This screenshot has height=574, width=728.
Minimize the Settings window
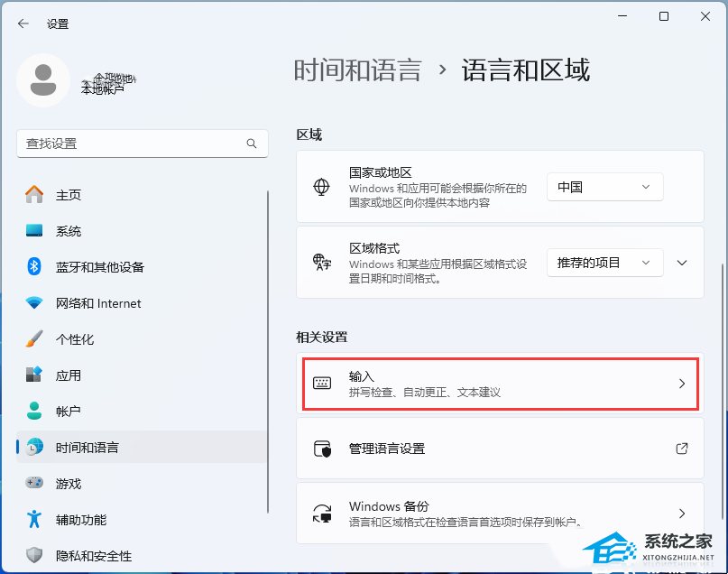622,16
